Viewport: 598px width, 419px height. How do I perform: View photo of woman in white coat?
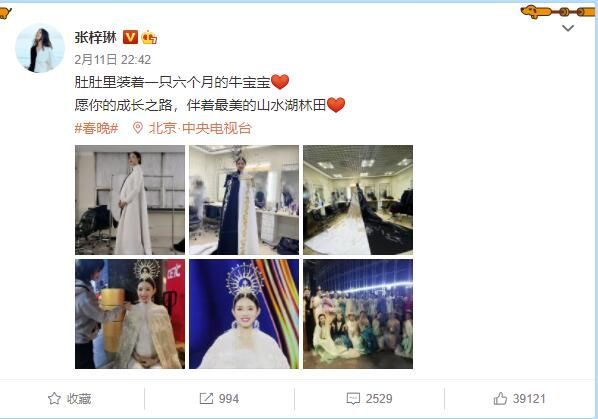pos(130,200)
